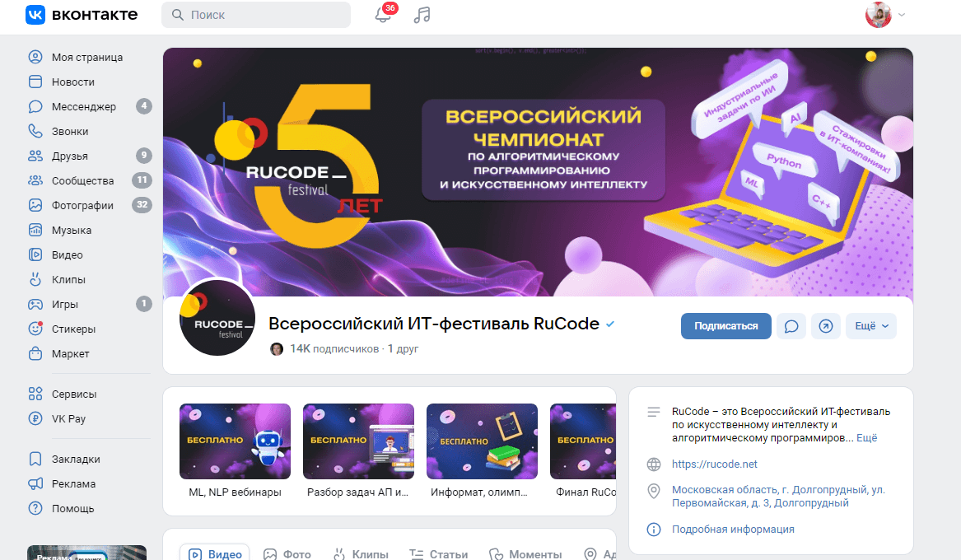
Task: Click the Video icon in sidebar
Action: [x=35, y=254]
